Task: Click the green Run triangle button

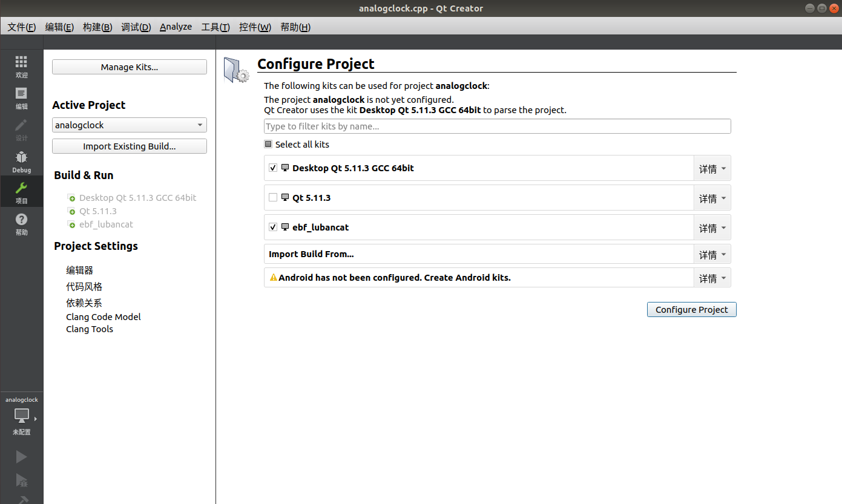Action: pos(21,456)
